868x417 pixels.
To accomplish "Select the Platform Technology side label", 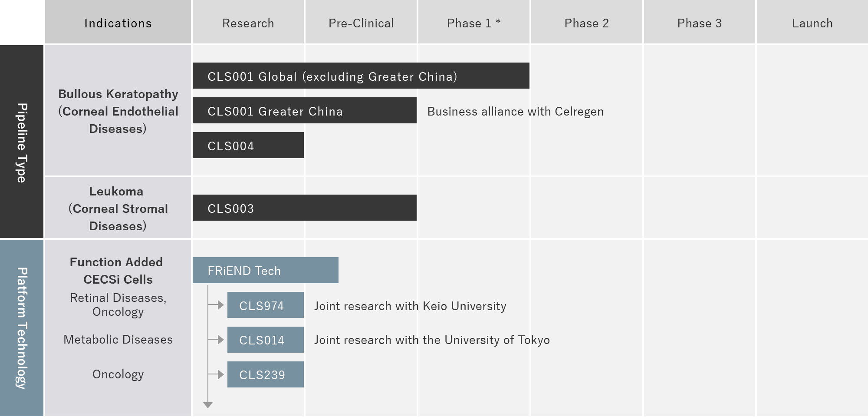I will 22,328.
